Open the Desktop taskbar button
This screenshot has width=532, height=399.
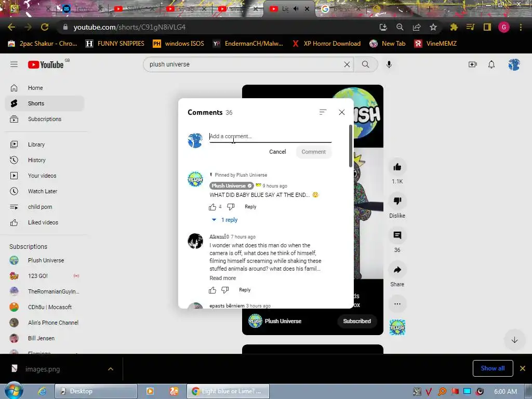pyautogui.click(x=96, y=391)
